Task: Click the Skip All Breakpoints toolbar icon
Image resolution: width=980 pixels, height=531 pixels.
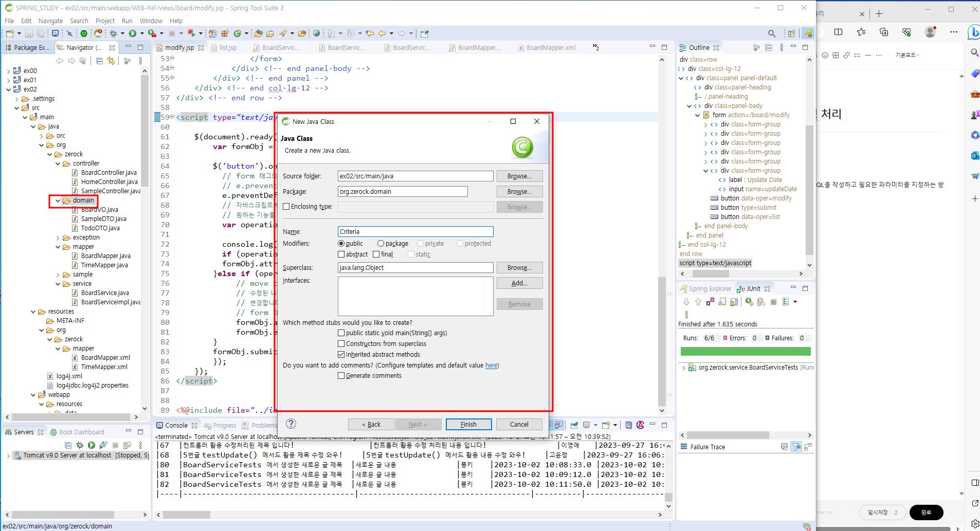Action: point(69,33)
